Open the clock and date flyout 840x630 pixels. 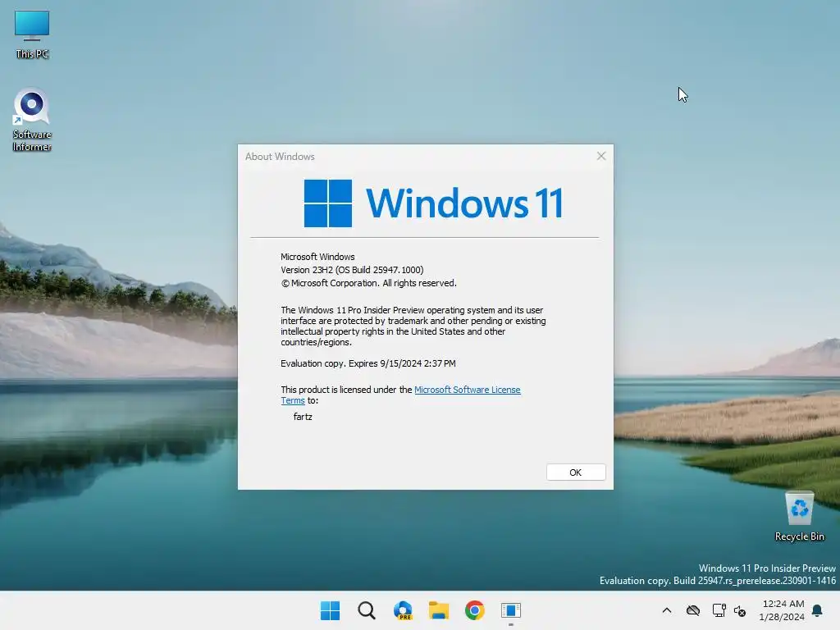pyautogui.click(x=782, y=610)
